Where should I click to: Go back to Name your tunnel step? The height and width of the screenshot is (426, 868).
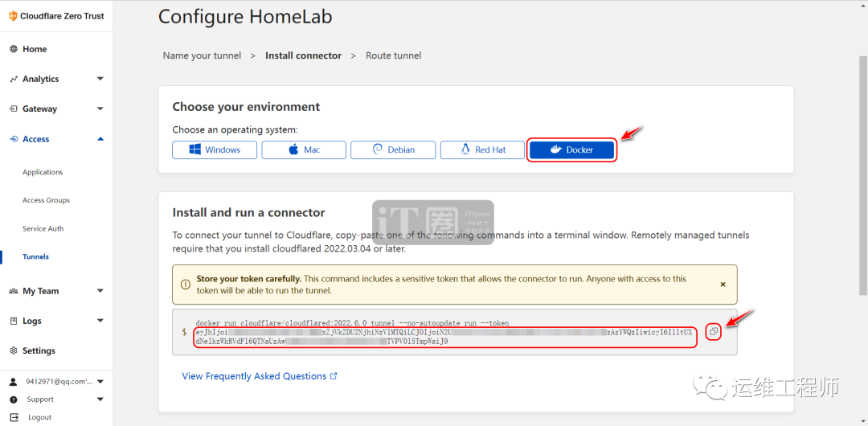[x=202, y=55]
